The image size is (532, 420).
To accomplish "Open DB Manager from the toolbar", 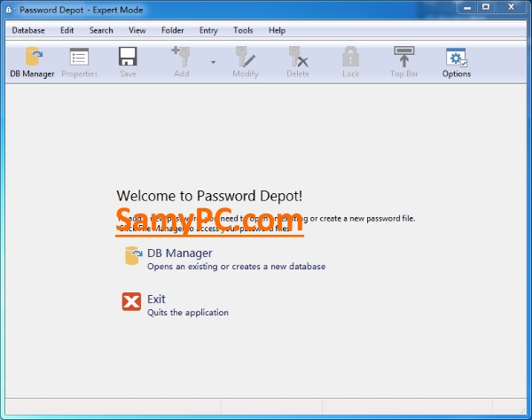I will pyautogui.click(x=32, y=62).
